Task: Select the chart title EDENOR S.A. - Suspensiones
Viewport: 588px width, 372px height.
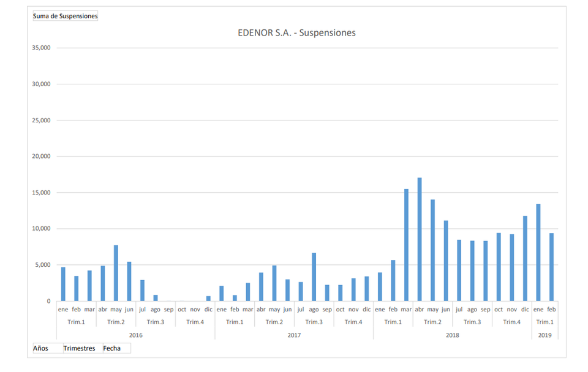Action: 296,33
